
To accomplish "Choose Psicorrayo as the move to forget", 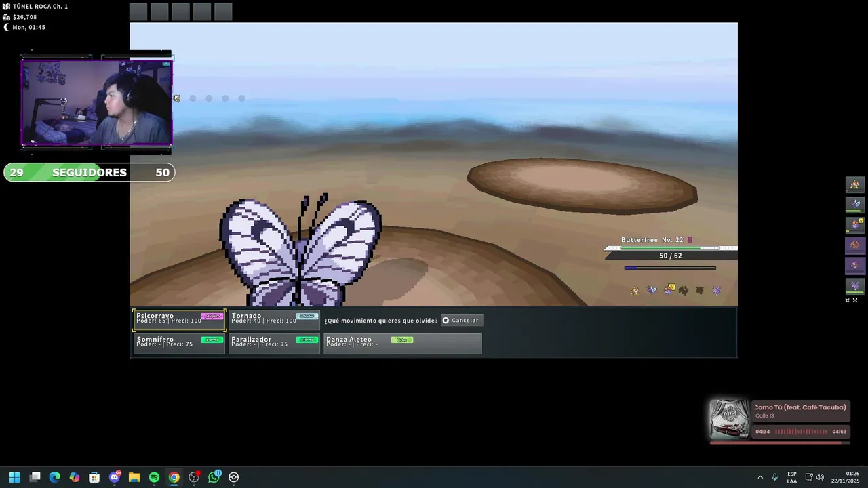I will 179,320.
